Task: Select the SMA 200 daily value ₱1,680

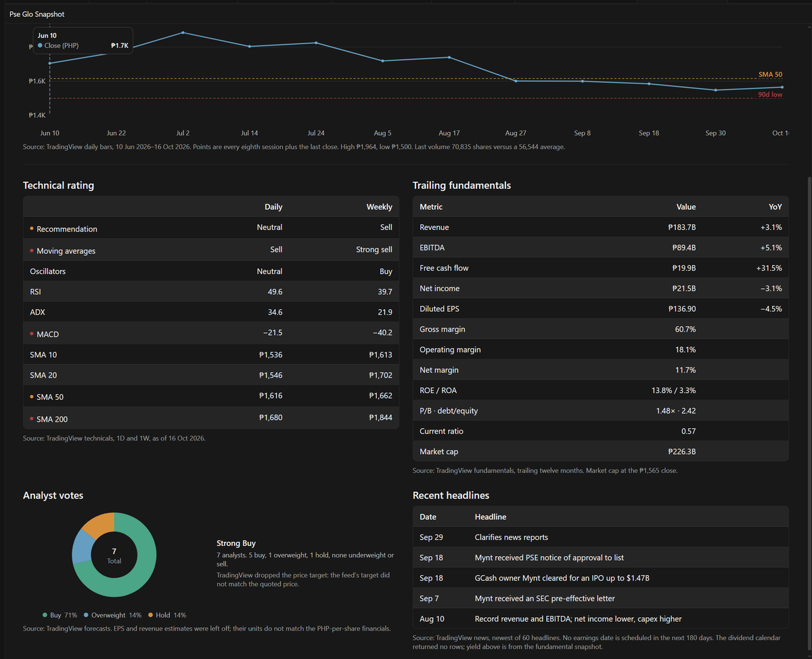Action: tap(271, 417)
